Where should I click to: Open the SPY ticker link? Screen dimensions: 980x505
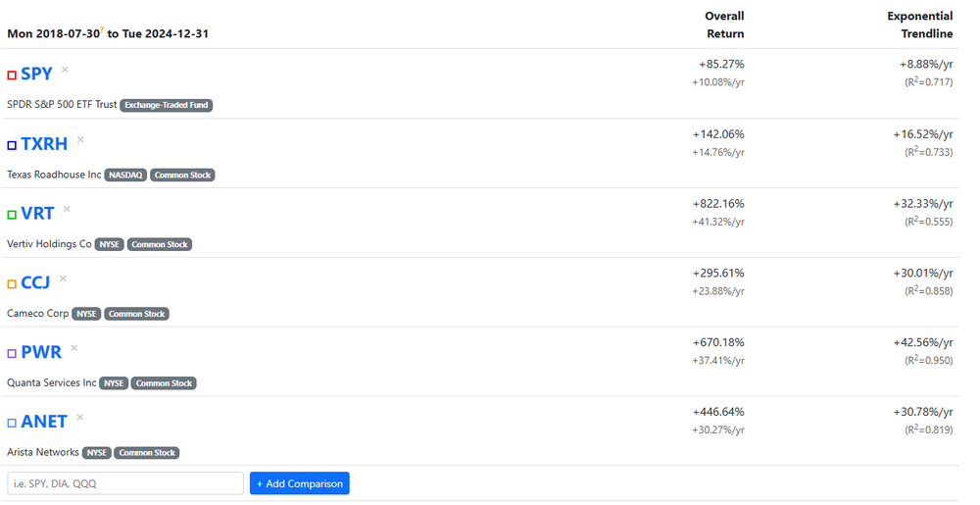tap(36, 75)
